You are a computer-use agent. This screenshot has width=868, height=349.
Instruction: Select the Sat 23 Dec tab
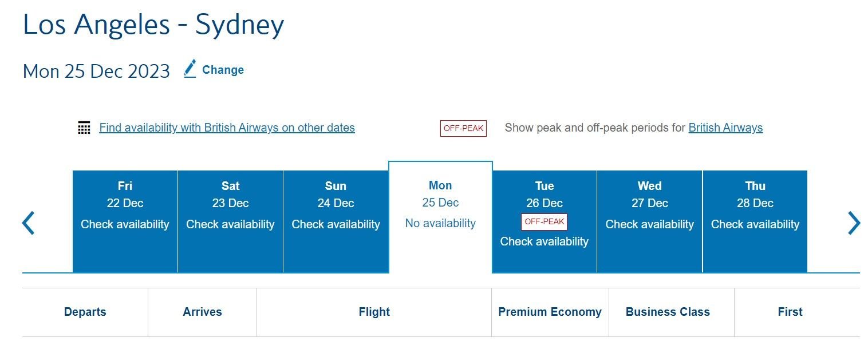coord(230,221)
